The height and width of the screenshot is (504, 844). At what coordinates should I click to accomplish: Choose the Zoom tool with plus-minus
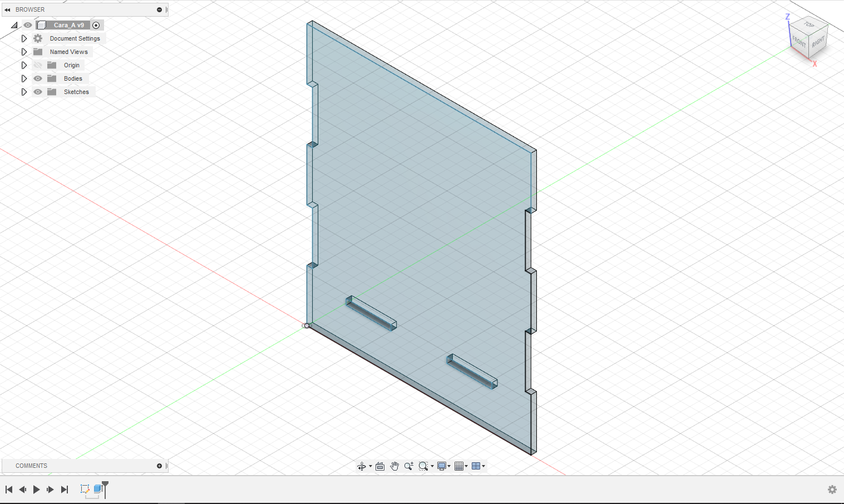click(x=409, y=466)
